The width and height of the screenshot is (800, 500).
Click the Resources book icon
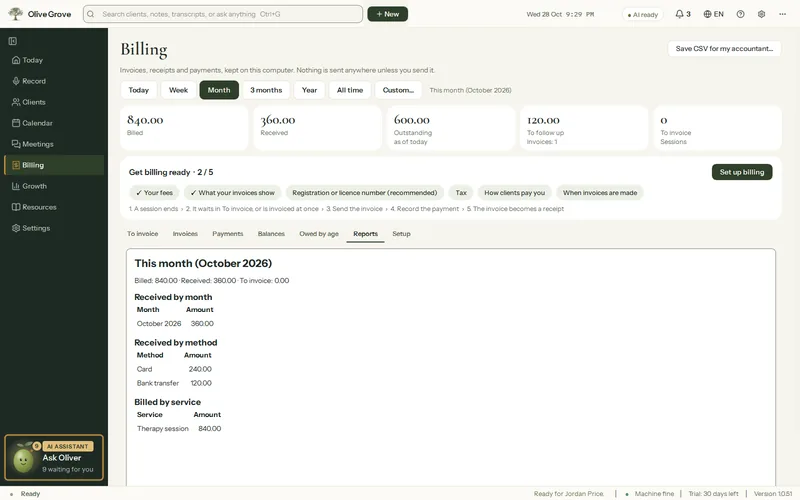(16, 207)
